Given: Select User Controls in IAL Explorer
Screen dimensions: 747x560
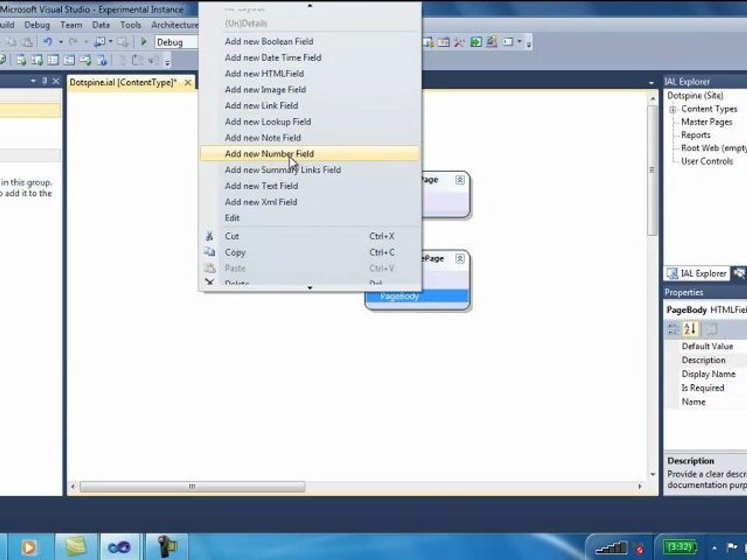Looking at the screenshot, I should point(707,161).
